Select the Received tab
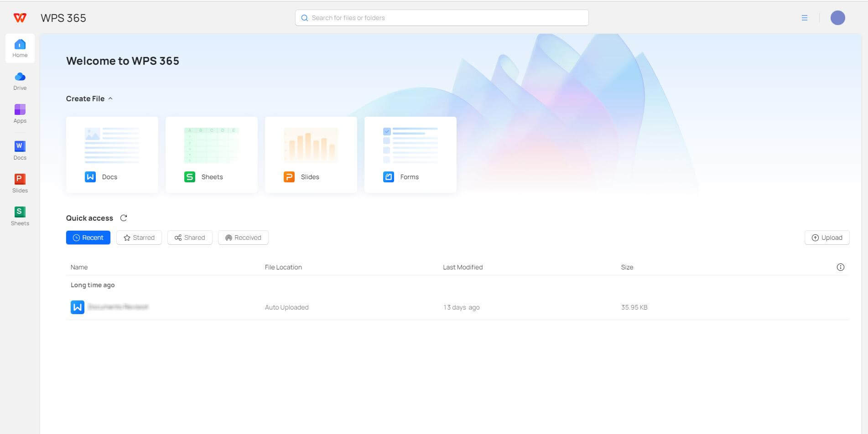 click(x=243, y=238)
